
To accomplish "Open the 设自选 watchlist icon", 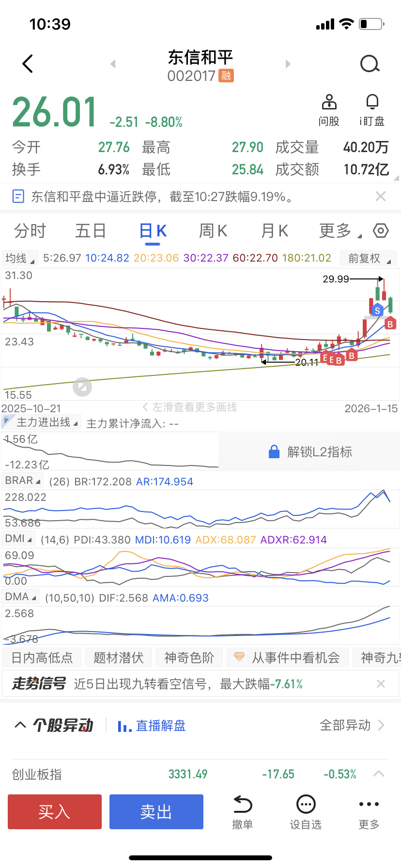I will coord(306,805).
